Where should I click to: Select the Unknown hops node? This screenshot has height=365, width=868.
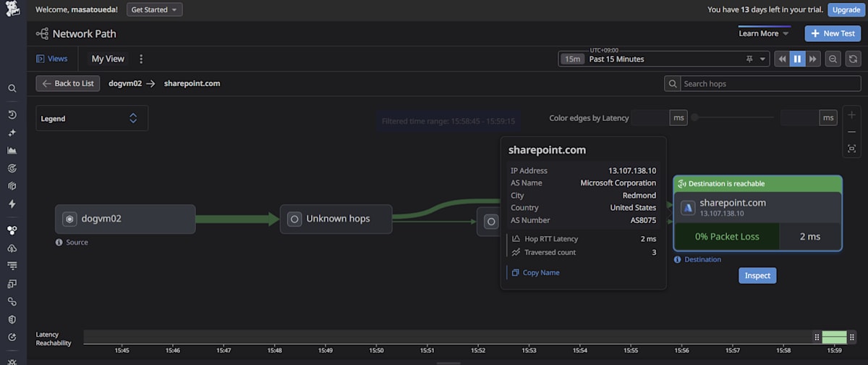click(x=336, y=219)
